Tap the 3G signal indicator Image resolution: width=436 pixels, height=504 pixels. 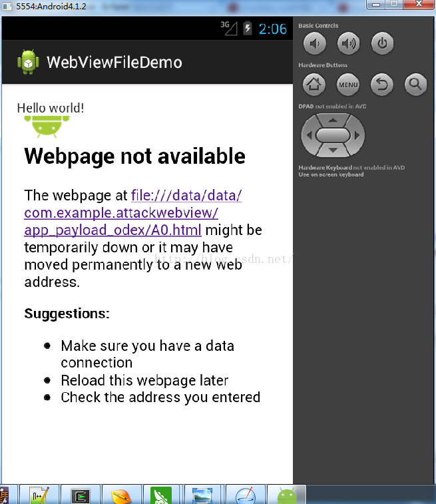pos(229,28)
